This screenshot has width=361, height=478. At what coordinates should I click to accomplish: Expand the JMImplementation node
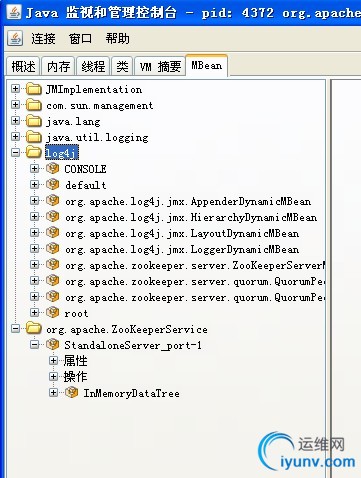pos(15,89)
